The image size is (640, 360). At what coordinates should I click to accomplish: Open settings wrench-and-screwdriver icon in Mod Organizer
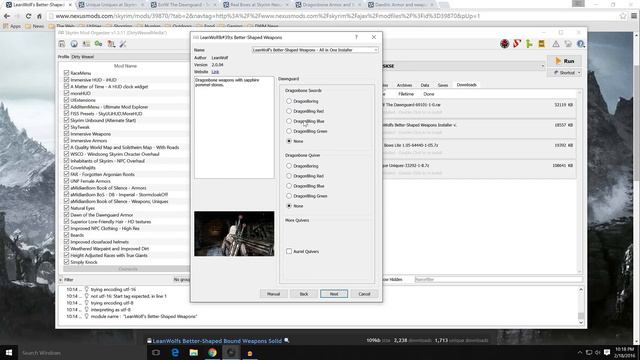tap(123, 44)
